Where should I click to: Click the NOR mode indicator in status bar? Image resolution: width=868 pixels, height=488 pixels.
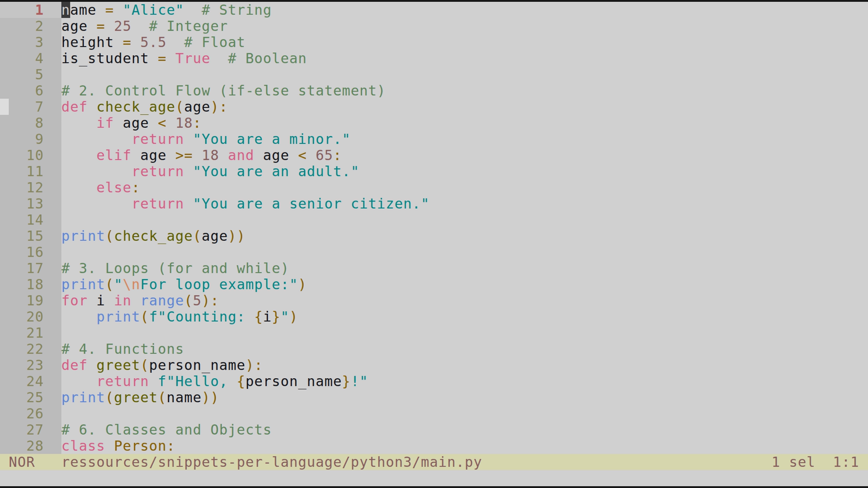(x=22, y=462)
